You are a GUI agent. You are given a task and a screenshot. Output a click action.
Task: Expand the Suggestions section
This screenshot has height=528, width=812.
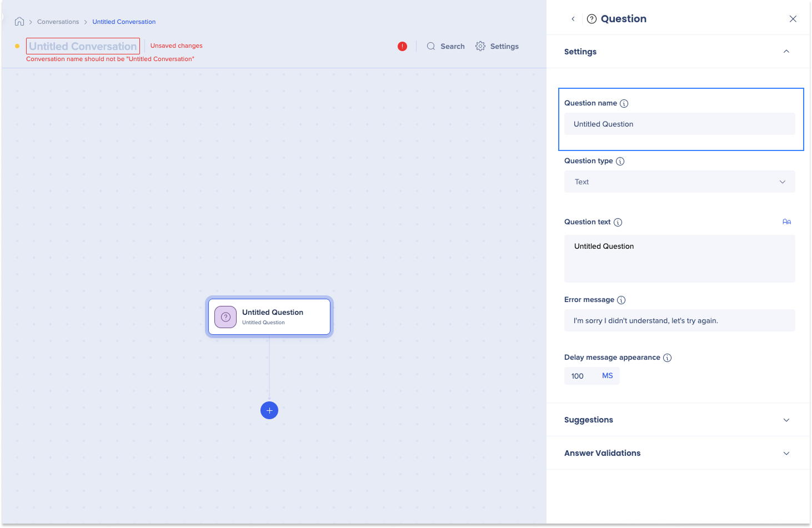tap(786, 420)
